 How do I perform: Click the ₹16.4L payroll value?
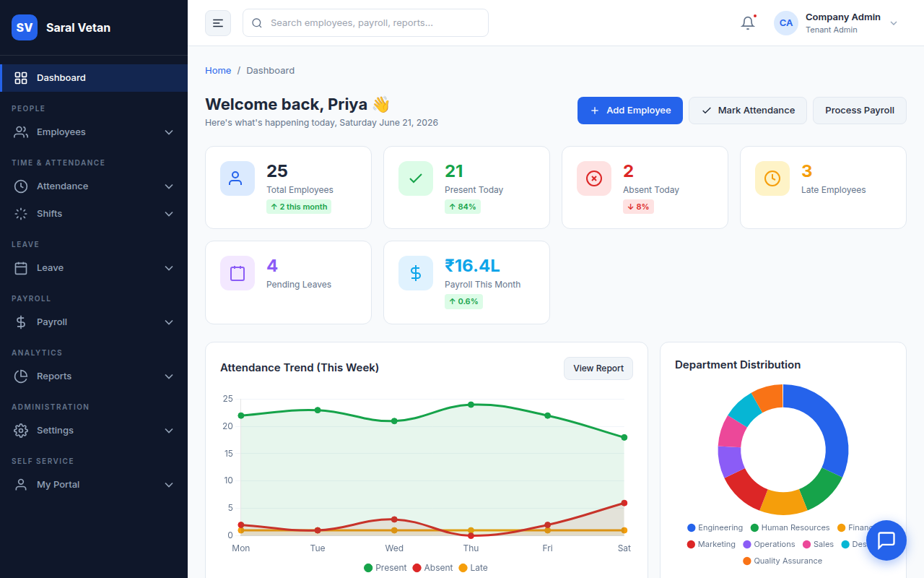coord(472,266)
